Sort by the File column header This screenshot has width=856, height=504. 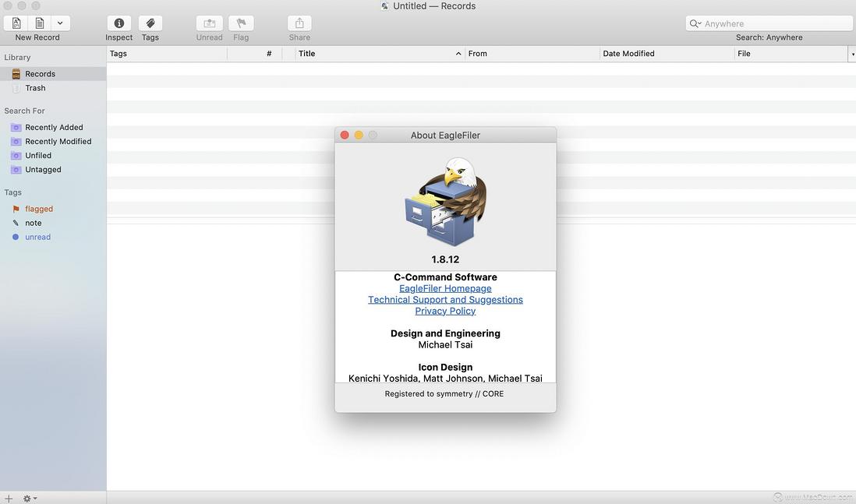click(791, 54)
